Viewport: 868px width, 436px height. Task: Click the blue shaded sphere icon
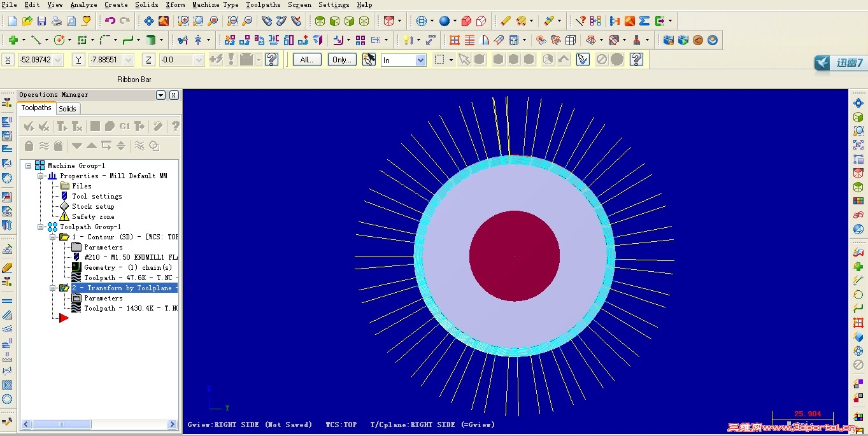[x=444, y=21]
